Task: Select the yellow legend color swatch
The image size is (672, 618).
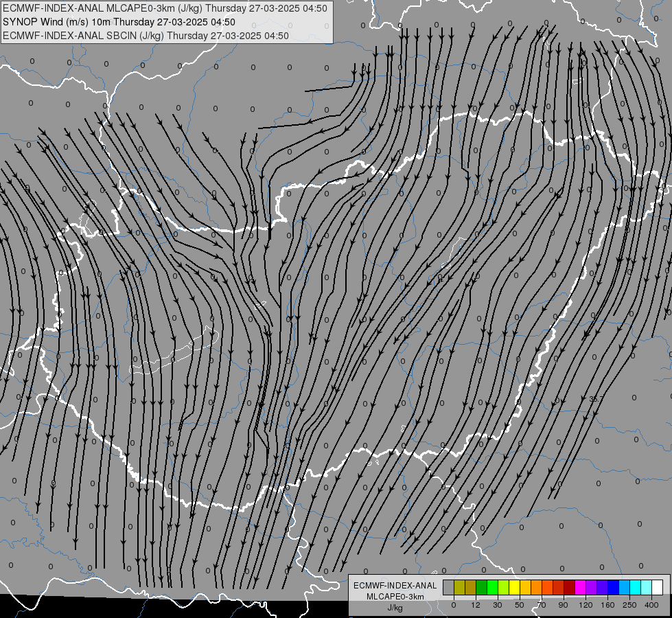Action: coord(514,587)
